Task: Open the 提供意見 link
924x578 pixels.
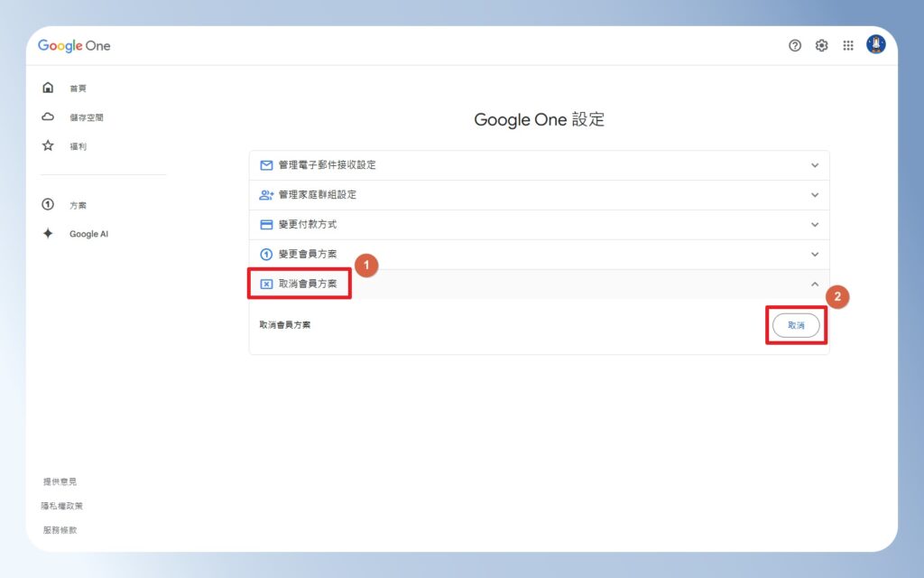Action: tap(60, 482)
